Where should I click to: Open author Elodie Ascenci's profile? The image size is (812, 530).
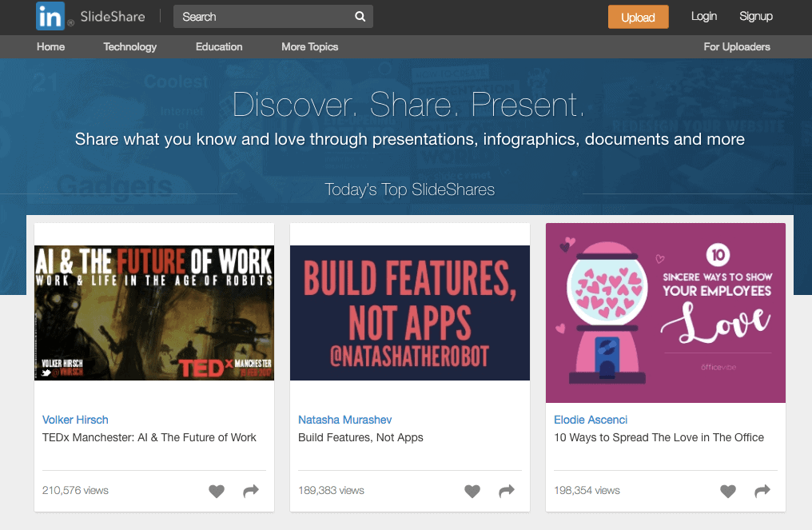(591, 420)
